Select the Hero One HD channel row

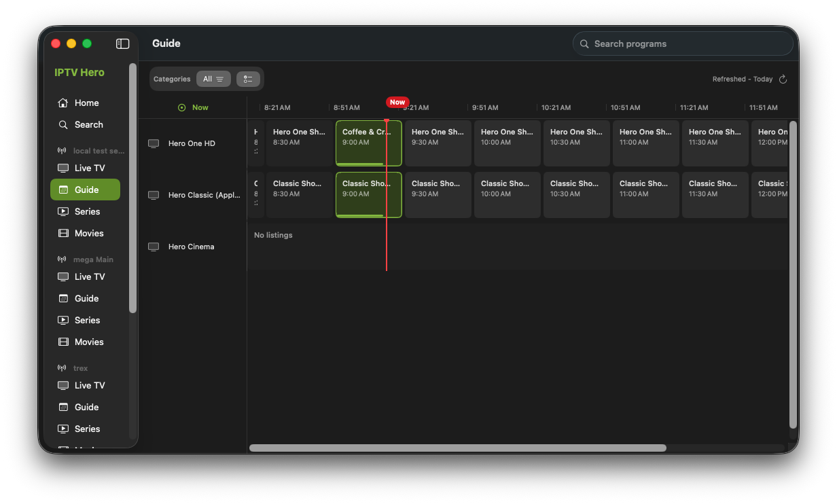(x=192, y=143)
